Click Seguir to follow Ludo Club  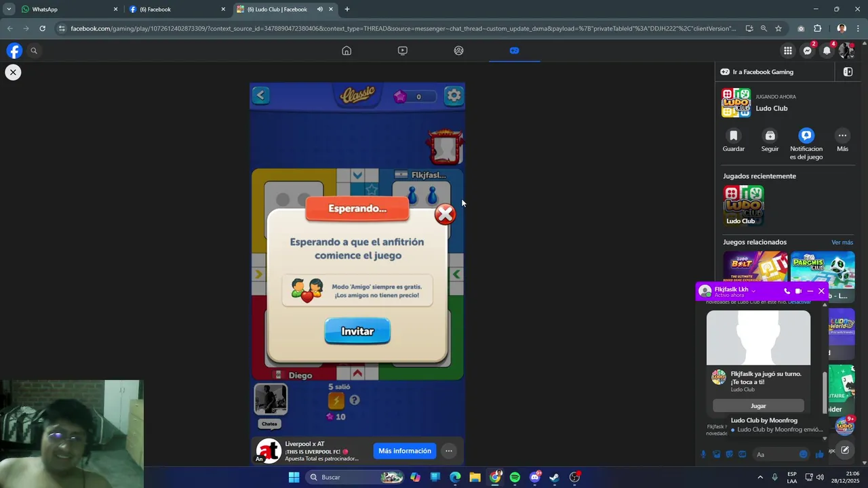pyautogui.click(x=770, y=140)
